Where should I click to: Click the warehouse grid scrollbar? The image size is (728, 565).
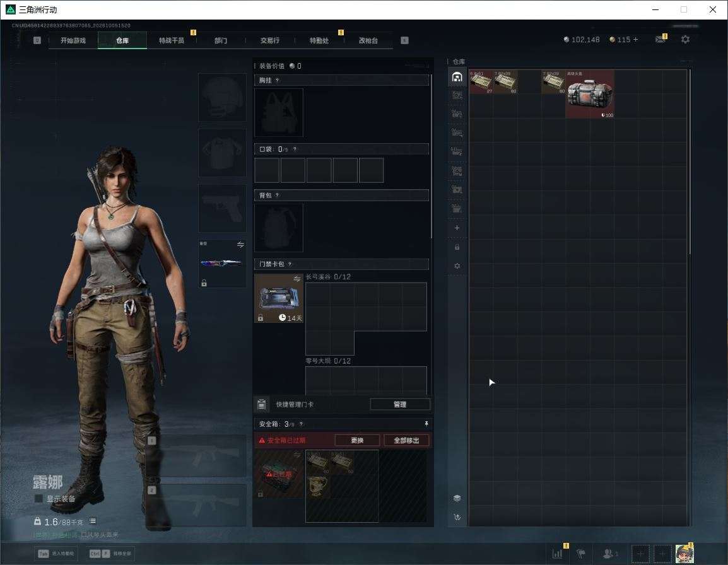[x=690, y=161]
